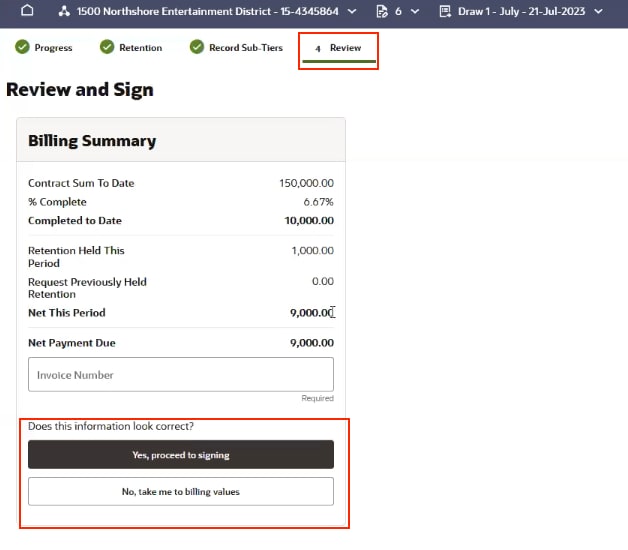628x550 pixels.
Task: Click No, take me to billing values
Action: [x=181, y=491]
